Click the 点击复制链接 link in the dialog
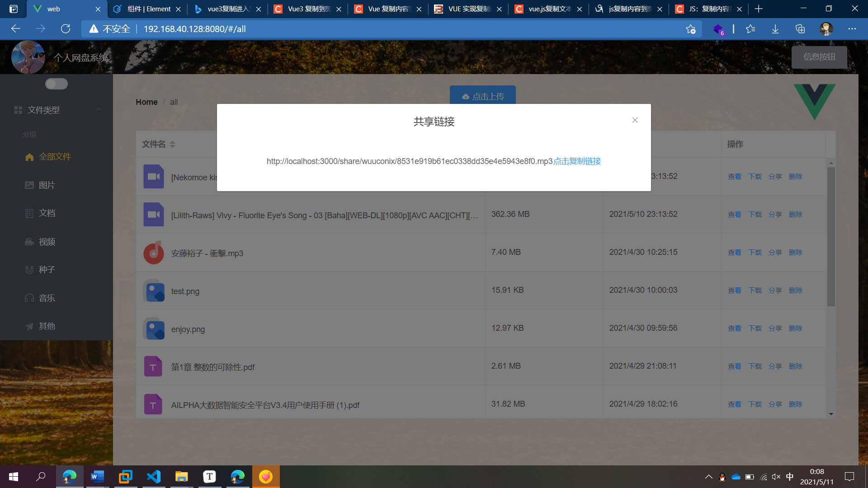868x488 pixels. (576, 161)
